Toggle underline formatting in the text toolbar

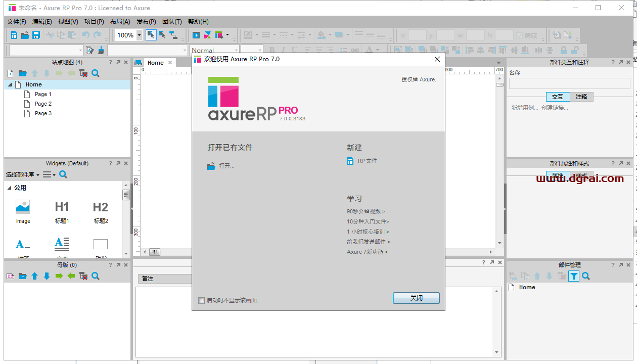pos(294,49)
